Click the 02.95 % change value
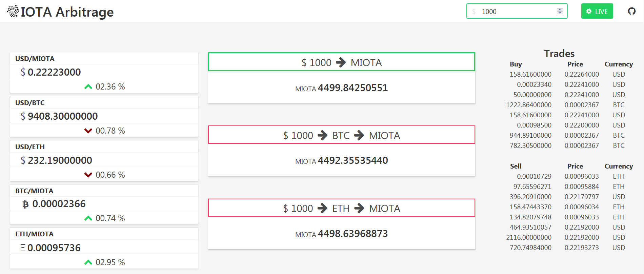Screen dimensions: 644x274 pos(110,262)
